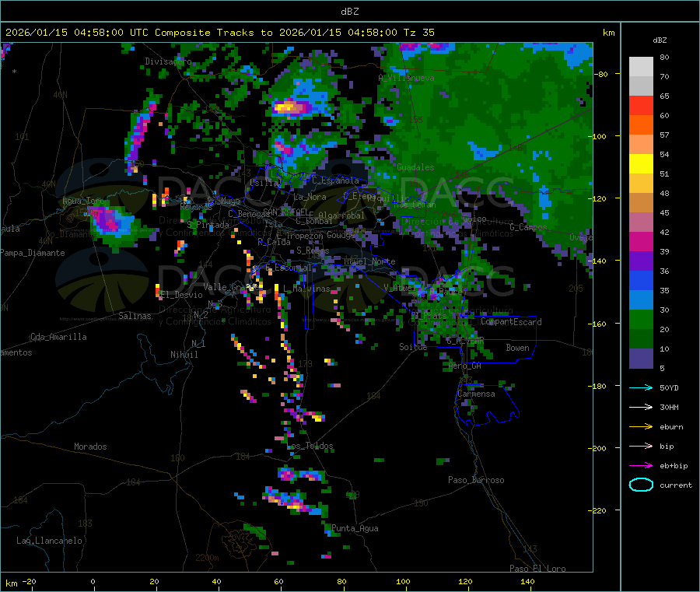
Task: Click the 'eb+bip' legend label
Action: 674,466
